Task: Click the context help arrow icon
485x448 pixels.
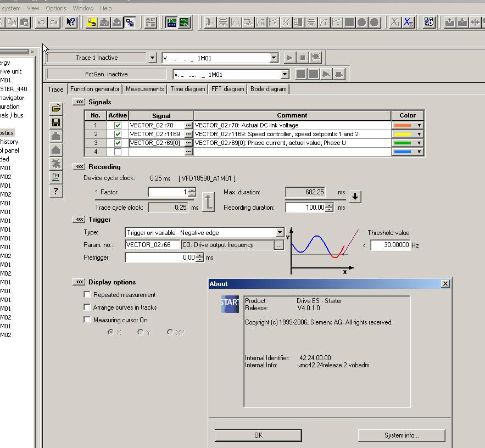Action: coord(71,23)
